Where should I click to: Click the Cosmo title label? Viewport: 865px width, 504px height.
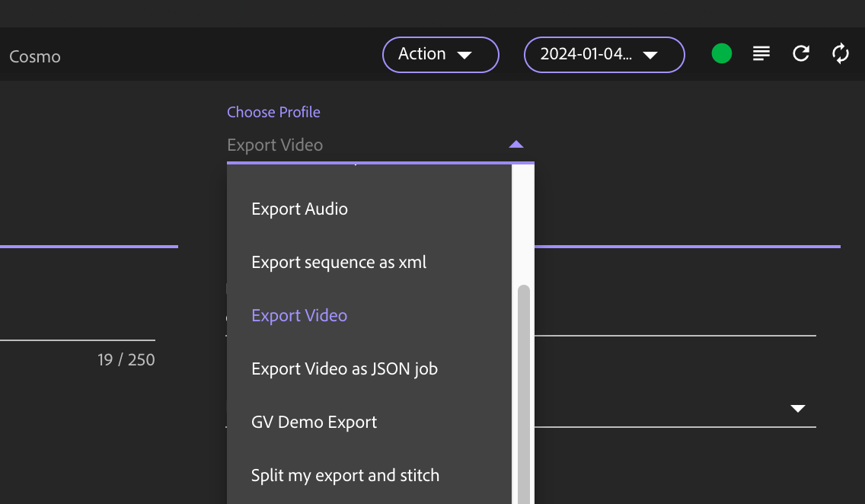pyautogui.click(x=34, y=56)
